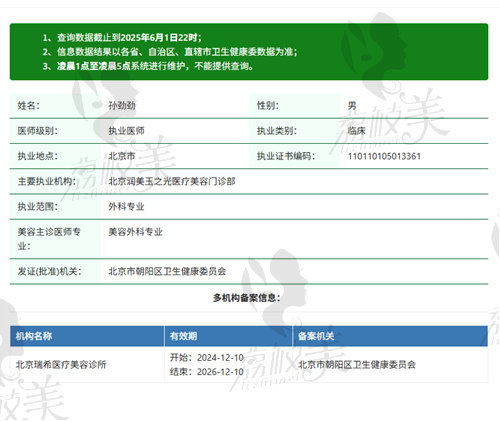Click start date 开始：2024-12-10

(207, 357)
